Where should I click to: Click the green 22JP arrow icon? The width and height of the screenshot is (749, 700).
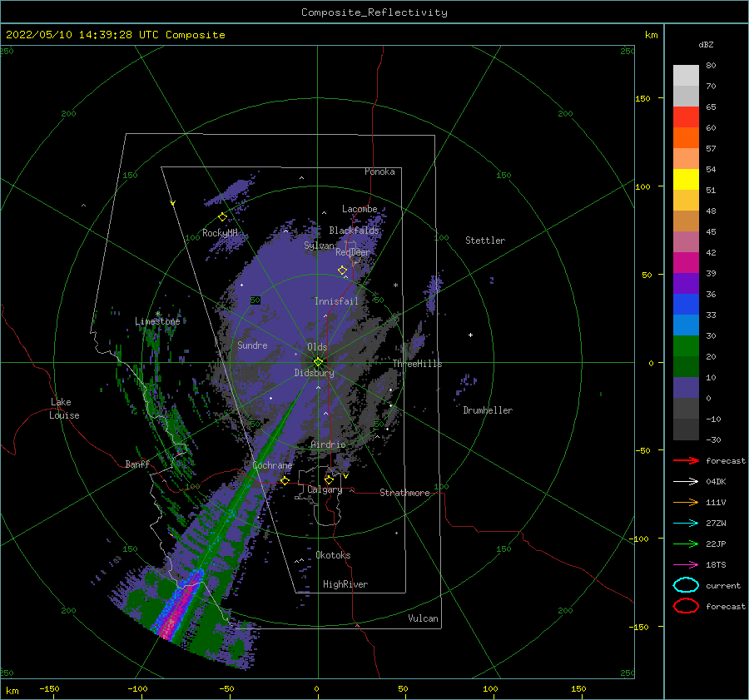(686, 544)
